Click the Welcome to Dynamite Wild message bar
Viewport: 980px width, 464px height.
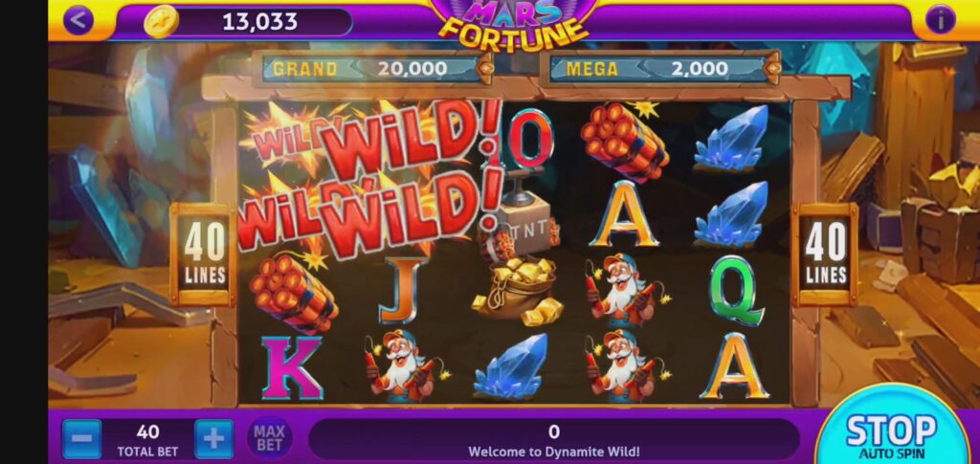[x=554, y=440]
